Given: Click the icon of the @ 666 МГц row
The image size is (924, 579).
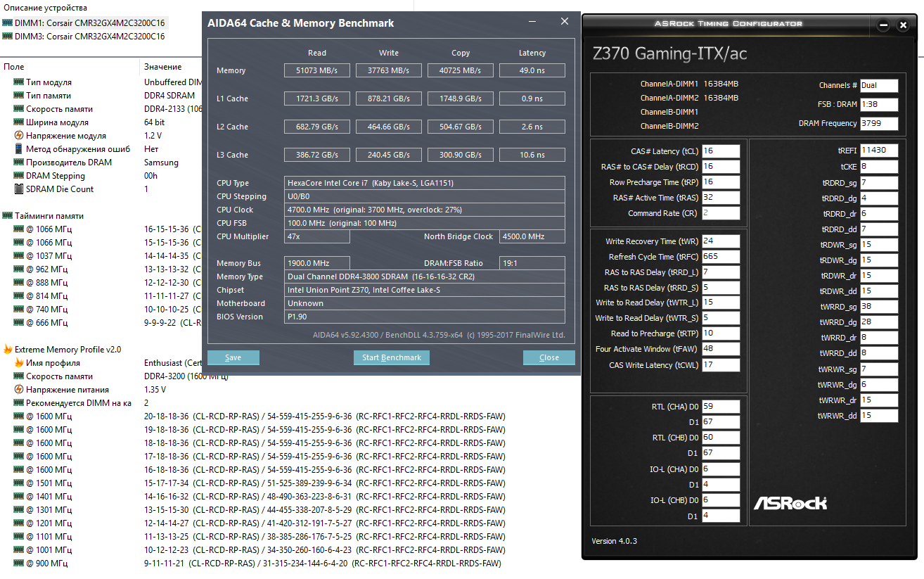Looking at the screenshot, I should (x=19, y=323).
